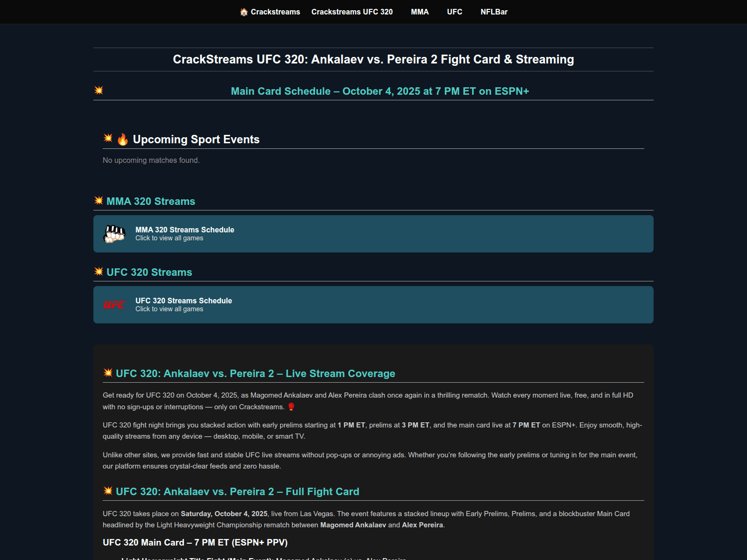Click the boxing glove emoji after Crackstreams
This screenshot has height=560, width=747.
[291, 406]
